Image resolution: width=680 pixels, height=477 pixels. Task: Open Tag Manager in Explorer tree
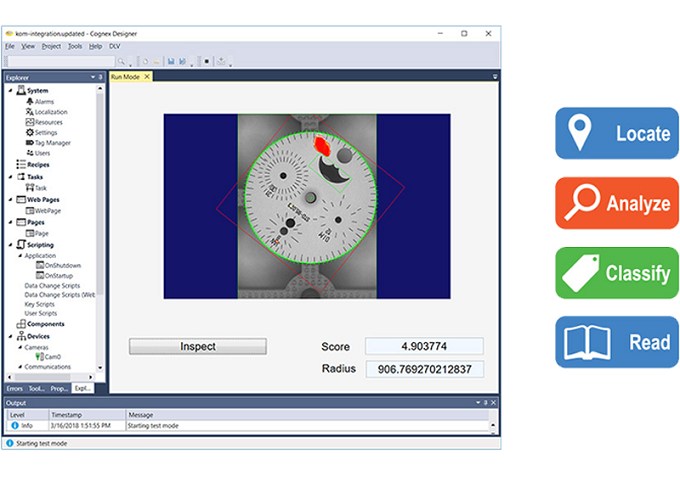52,142
